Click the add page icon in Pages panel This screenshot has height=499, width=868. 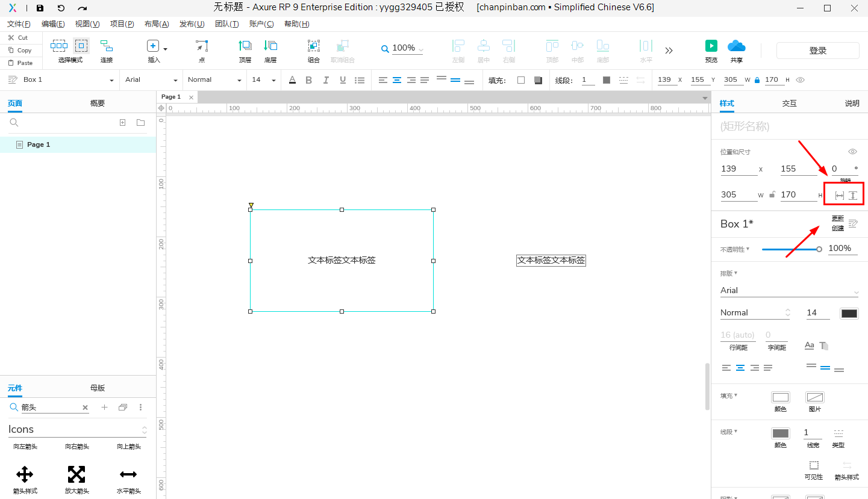123,123
